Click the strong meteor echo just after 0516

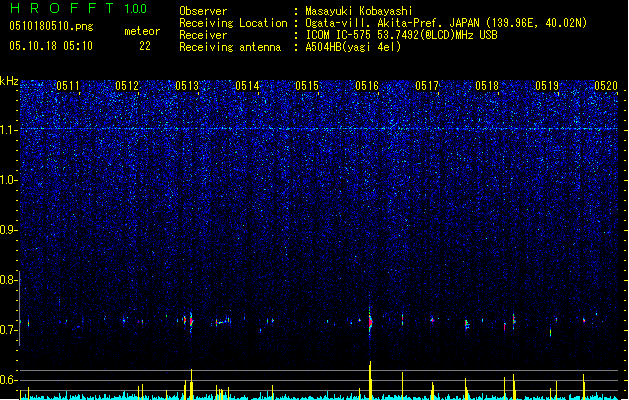(x=370, y=321)
